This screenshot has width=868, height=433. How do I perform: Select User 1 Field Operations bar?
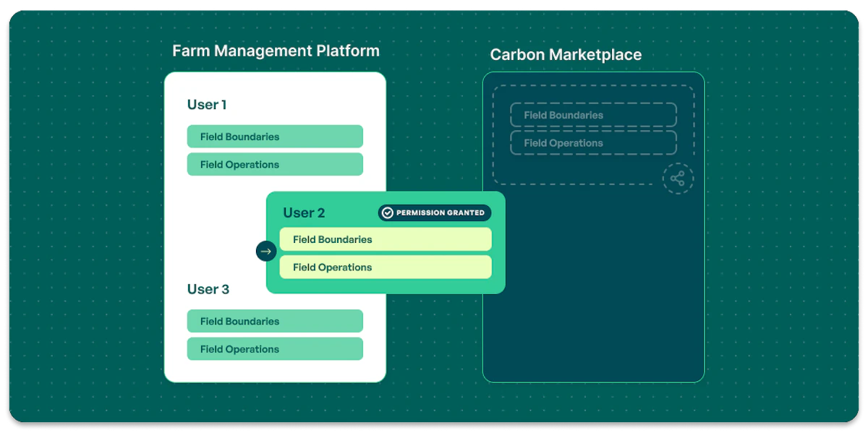pyautogui.click(x=275, y=164)
